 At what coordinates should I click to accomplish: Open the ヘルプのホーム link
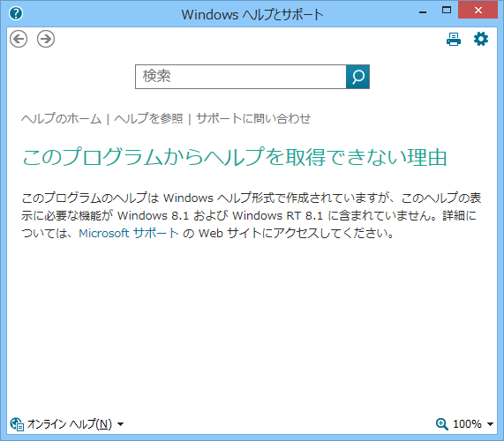click(62, 118)
